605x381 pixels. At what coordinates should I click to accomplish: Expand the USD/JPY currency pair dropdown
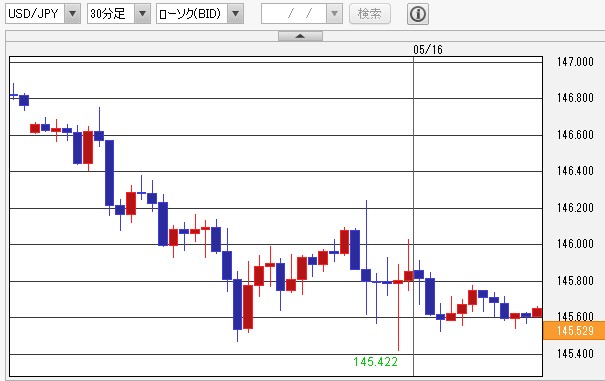[x=72, y=14]
